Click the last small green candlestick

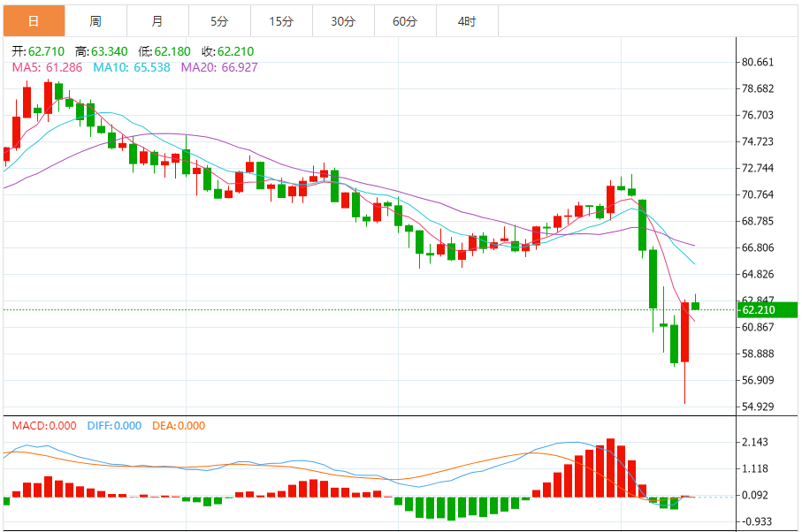click(x=696, y=306)
